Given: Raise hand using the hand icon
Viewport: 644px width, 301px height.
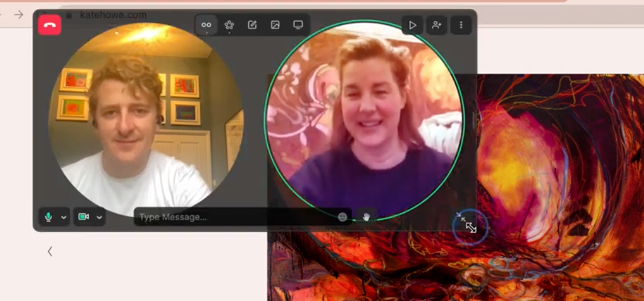Looking at the screenshot, I should coord(367,217).
